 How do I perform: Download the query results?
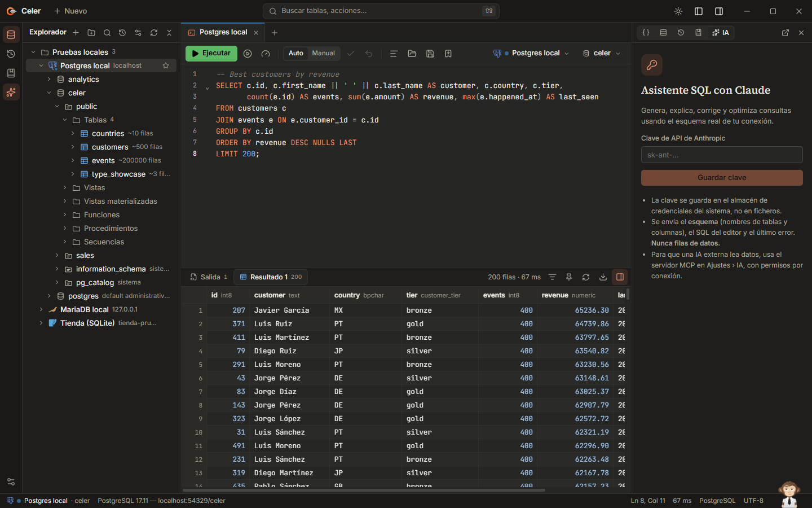tap(603, 277)
